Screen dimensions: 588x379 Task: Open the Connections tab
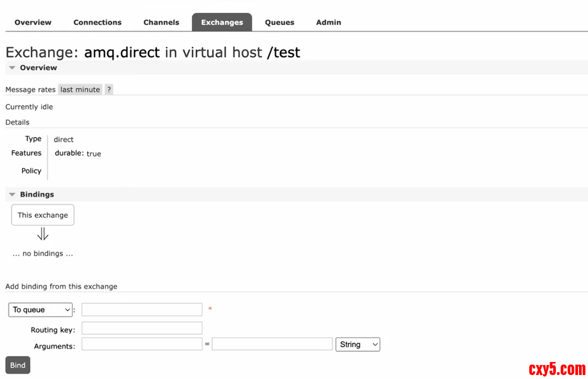(x=97, y=22)
